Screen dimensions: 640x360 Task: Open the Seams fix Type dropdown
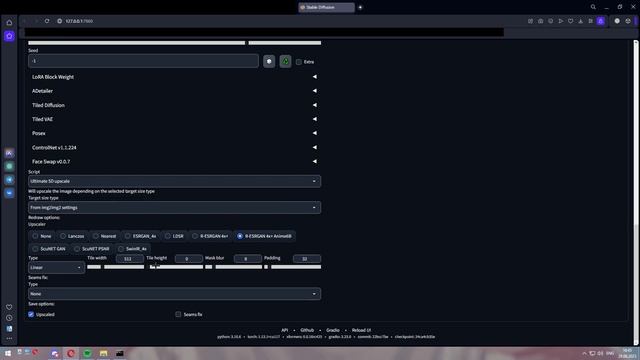click(174, 294)
